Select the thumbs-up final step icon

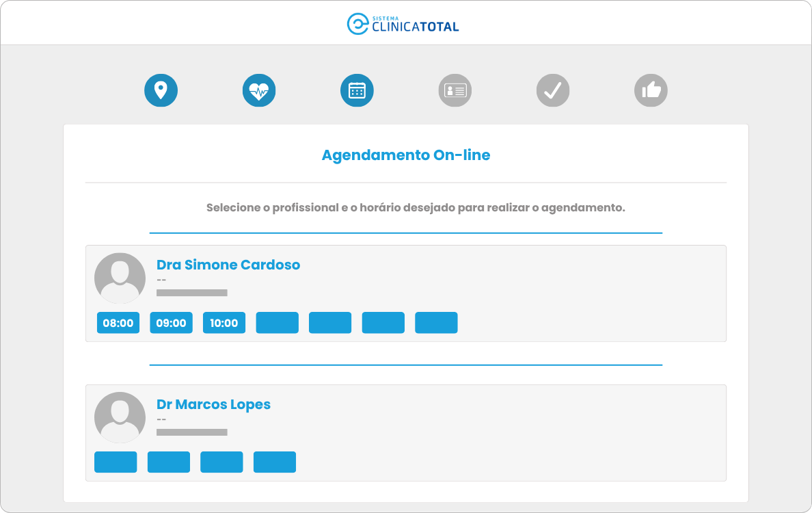point(651,90)
